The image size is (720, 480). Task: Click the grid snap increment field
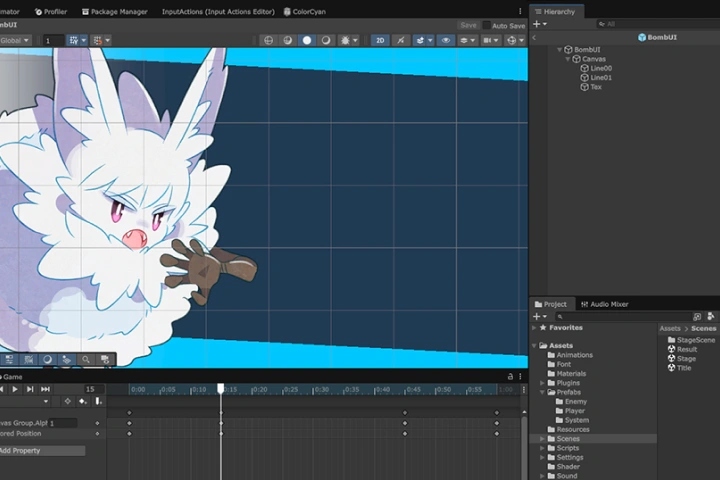[53, 40]
